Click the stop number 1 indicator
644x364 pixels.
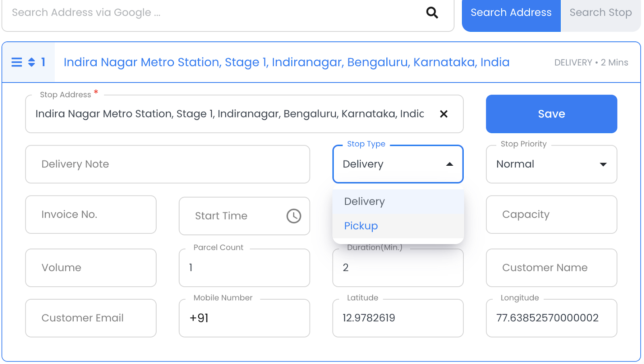click(43, 62)
